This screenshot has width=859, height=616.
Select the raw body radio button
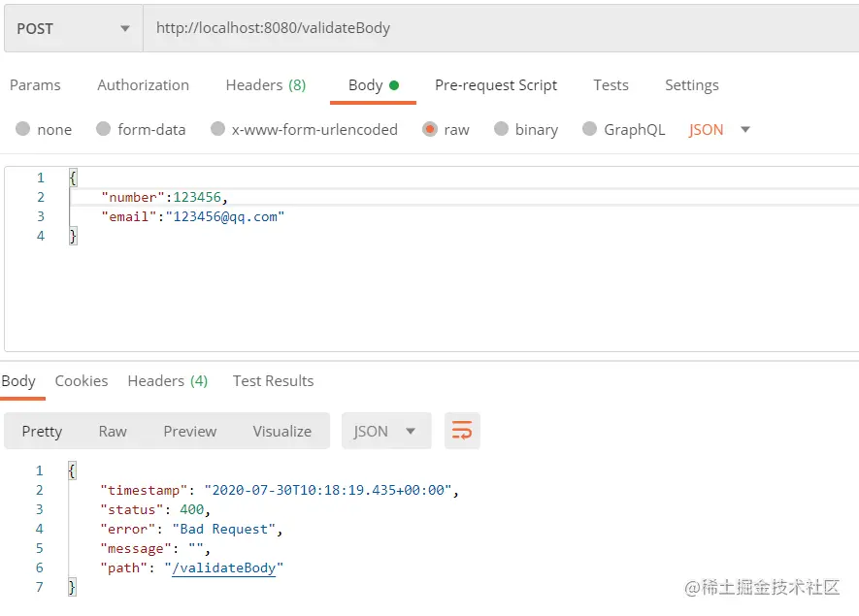point(430,129)
